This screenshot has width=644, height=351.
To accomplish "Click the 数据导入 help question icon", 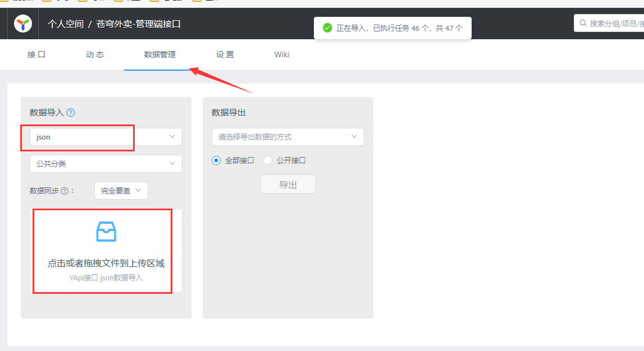I will point(71,112).
